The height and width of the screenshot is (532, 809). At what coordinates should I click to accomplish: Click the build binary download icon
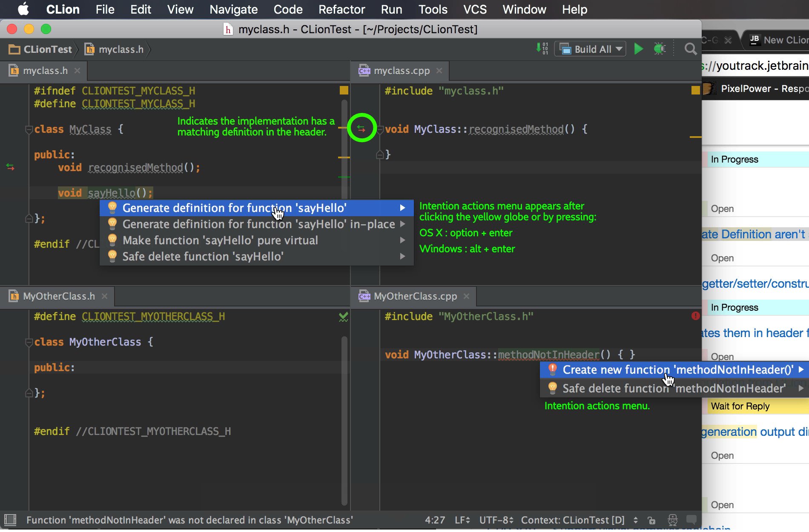(542, 49)
